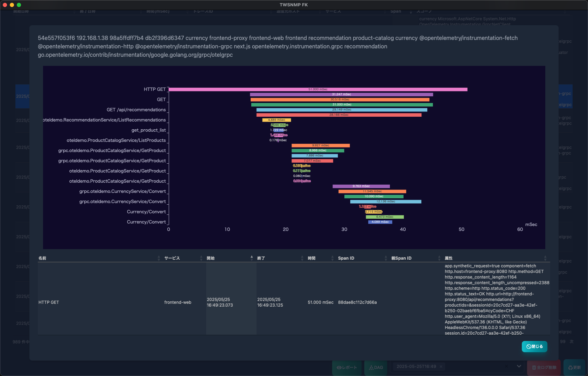Click the pink 51.000 mSec HTTP GET bar
Viewport: 588px width, 376px height.
coord(318,89)
